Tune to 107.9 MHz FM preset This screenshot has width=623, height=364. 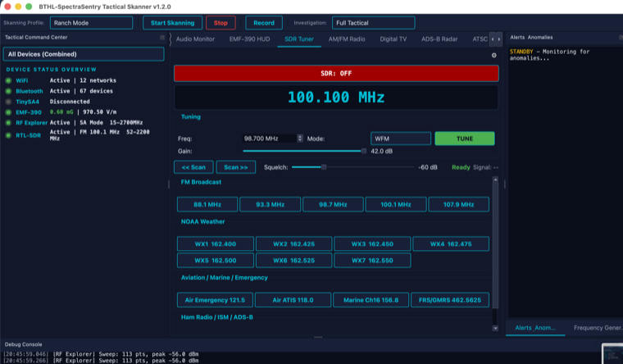(x=458, y=204)
